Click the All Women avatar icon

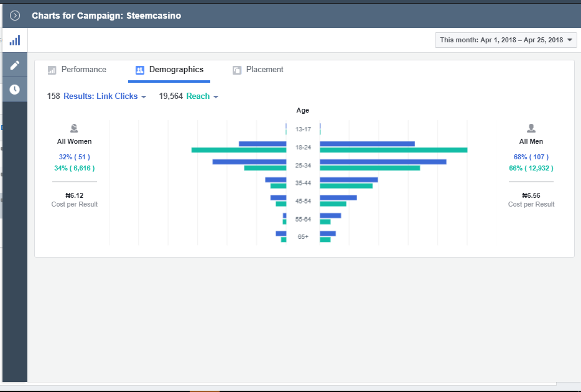(x=74, y=128)
